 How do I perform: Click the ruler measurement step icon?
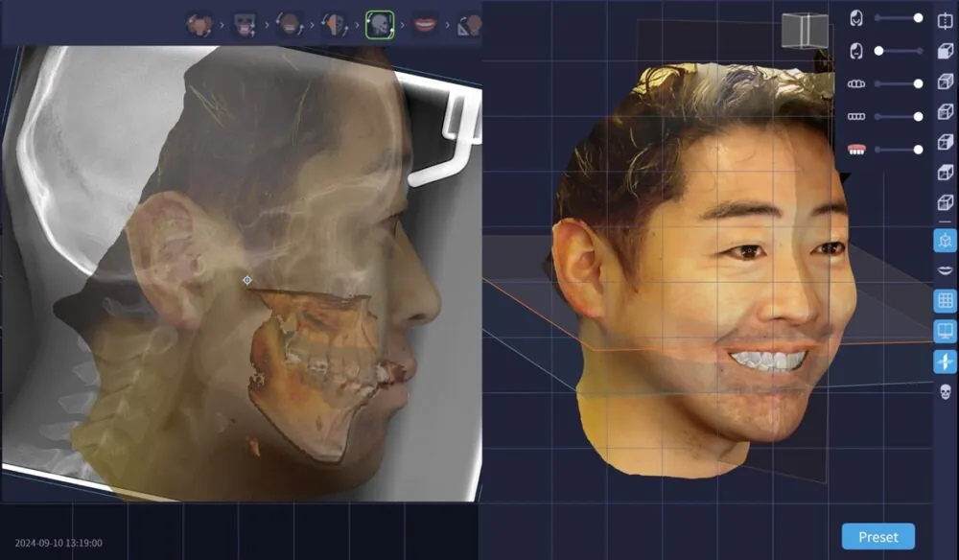coord(468,24)
